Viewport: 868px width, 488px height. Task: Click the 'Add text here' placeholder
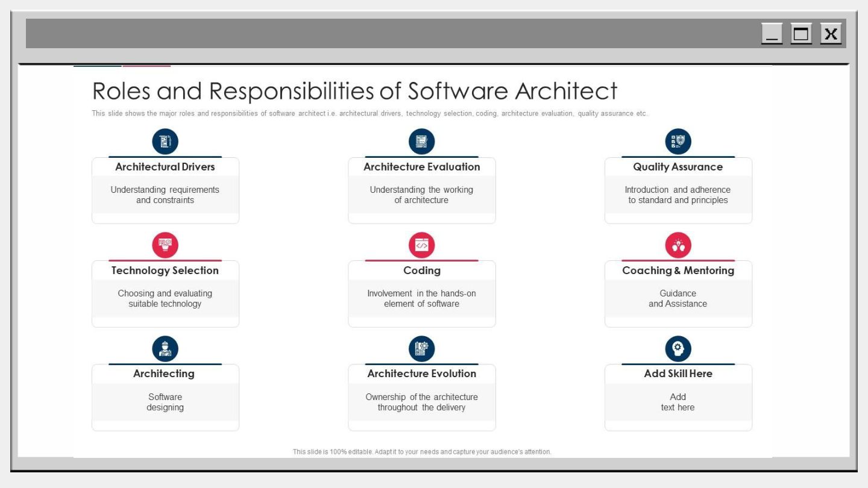[x=678, y=402]
